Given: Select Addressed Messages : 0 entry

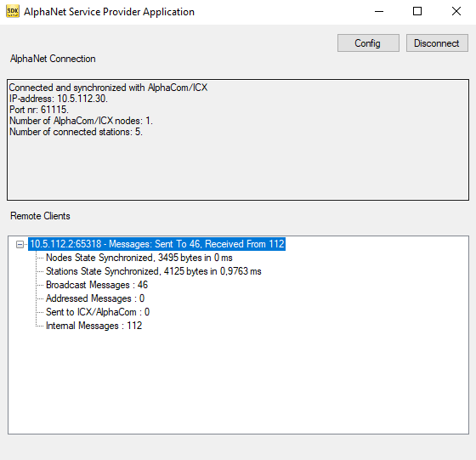Looking at the screenshot, I should click(x=95, y=298).
